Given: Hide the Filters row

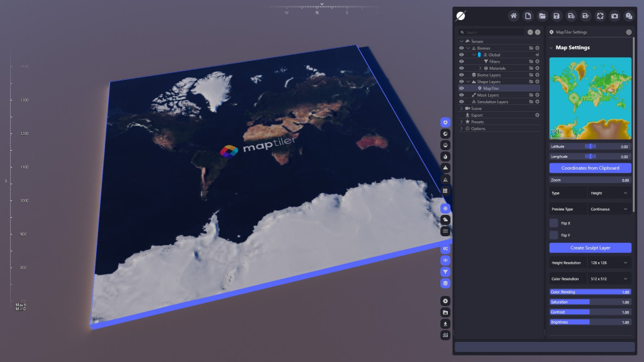Looking at the screenshot, I should click(461, 62).
